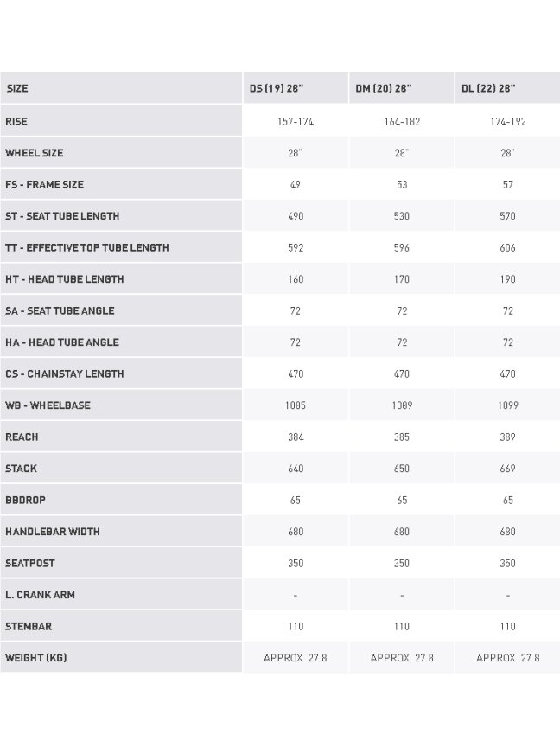This screenshot has width=560, height=747.
Task: Select the DM (20) 28" size column header
Action: click(384, 88)
